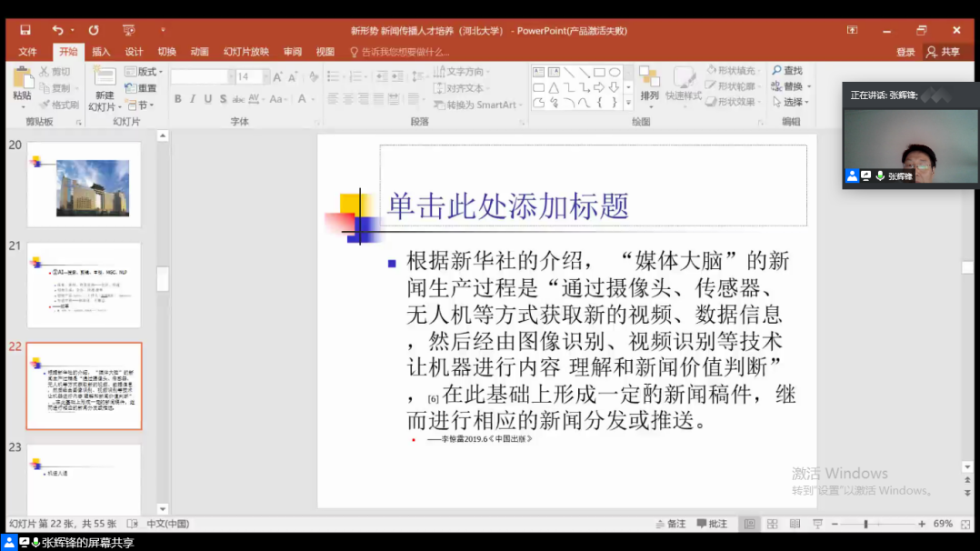The image size is (980, 551).
Task: Click the Save icon in quick access toolbar
Action: [25, 30]
